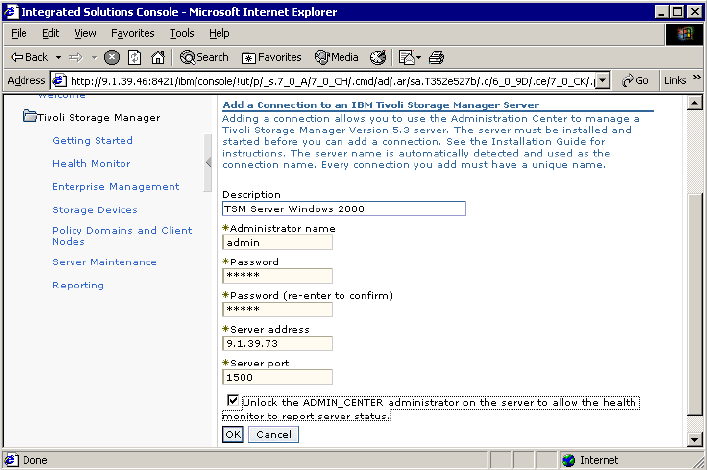
Task: Open the Favorites menu
Action: [133, 33]
